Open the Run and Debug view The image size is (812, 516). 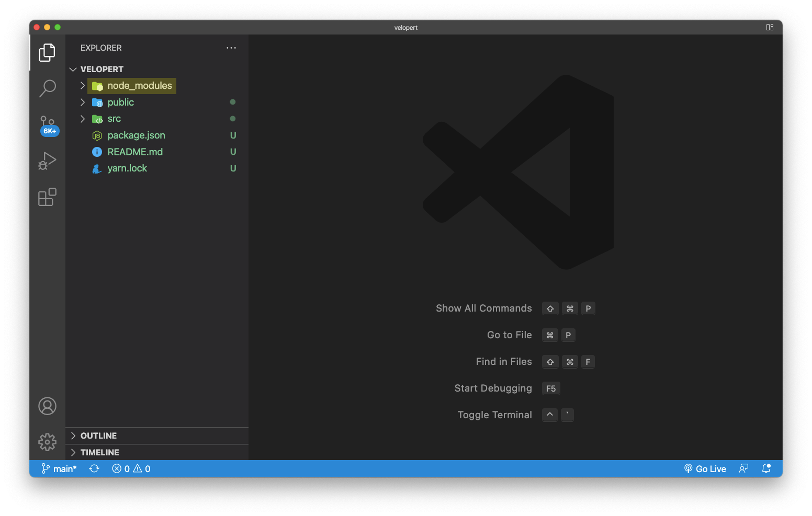[x=47, y=161]
